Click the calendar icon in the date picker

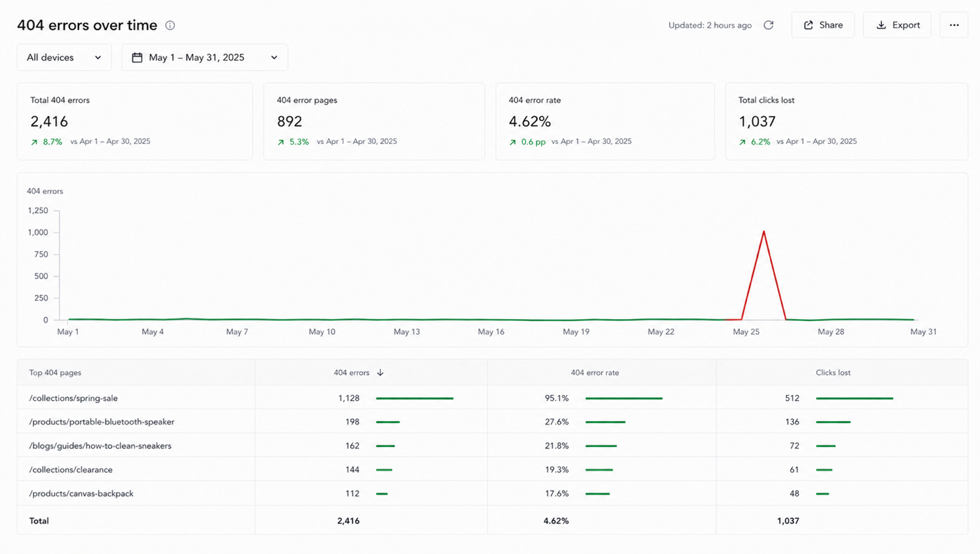[x=137, y=57]
